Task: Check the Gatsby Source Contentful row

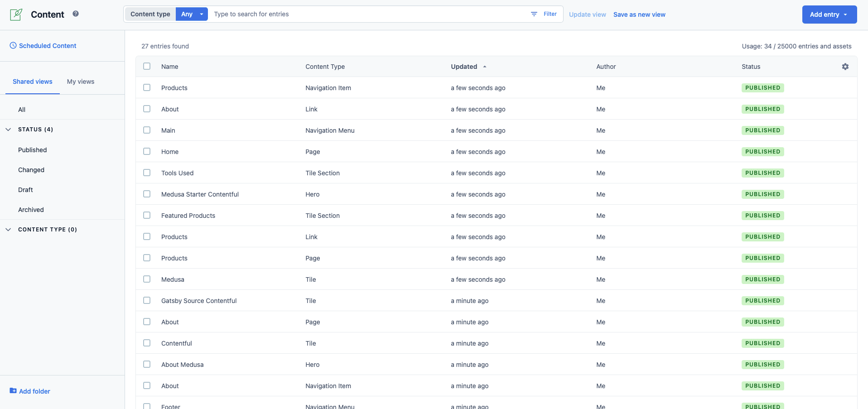Action: [147, 300]
